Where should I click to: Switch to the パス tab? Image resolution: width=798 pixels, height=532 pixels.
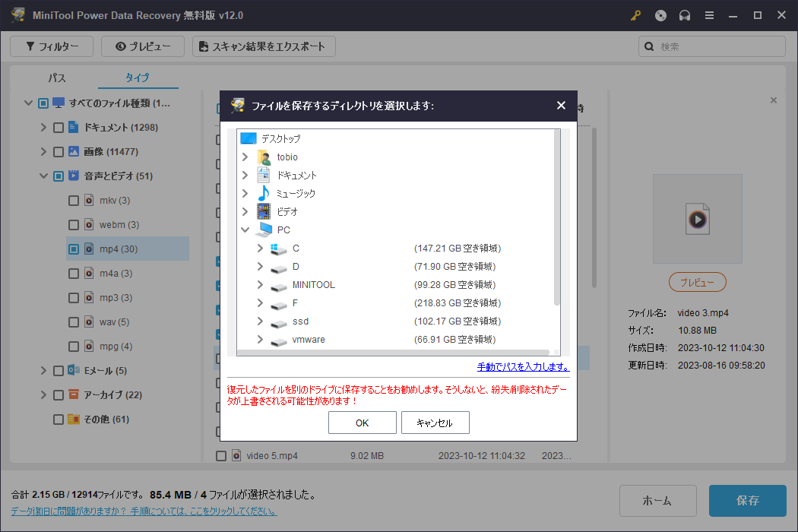click(x=57, y=78)
